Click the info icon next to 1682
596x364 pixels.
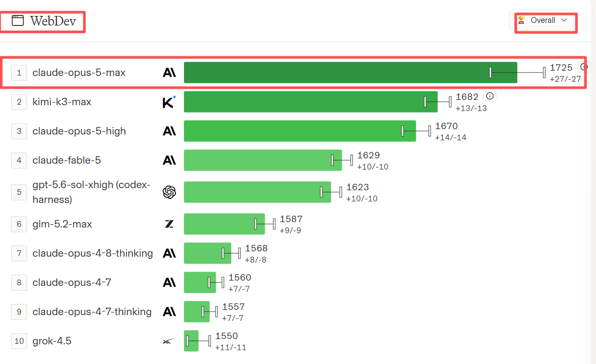click(x=490, y=96)
